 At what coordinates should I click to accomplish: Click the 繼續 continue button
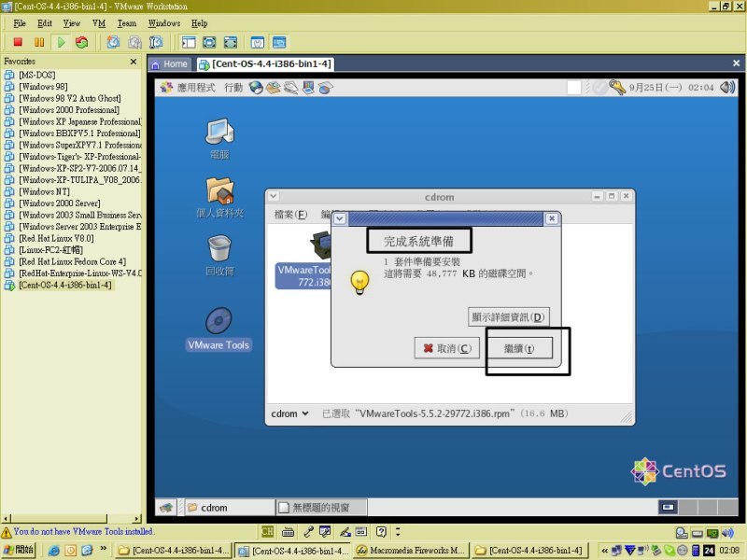pyautogui.click(x=519, y=348)
